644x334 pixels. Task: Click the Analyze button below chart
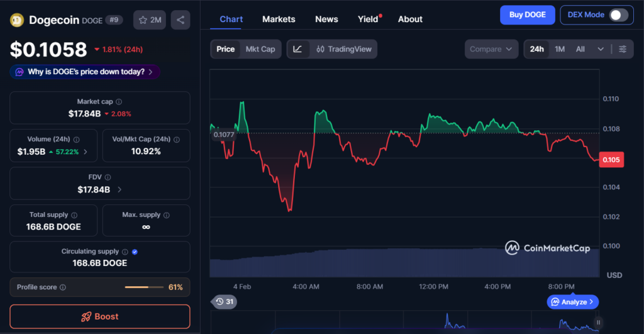click(x=573, y=302)
